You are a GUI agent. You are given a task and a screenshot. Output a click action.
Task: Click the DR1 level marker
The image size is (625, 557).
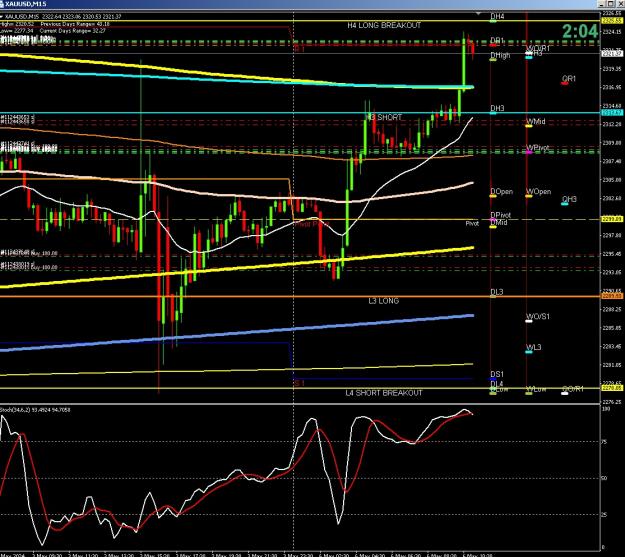click(x=497, y=41)
